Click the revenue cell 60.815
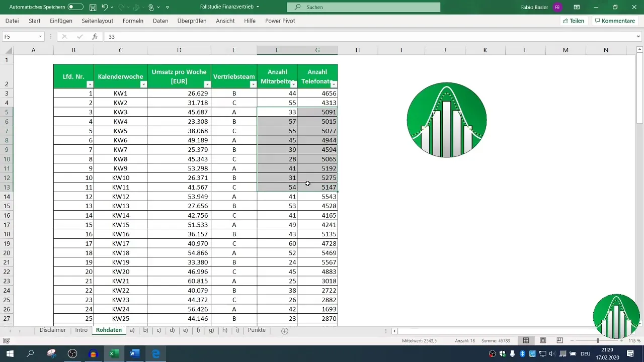The height and width of the screenshot is (362, 644). (x=179, y=281)
